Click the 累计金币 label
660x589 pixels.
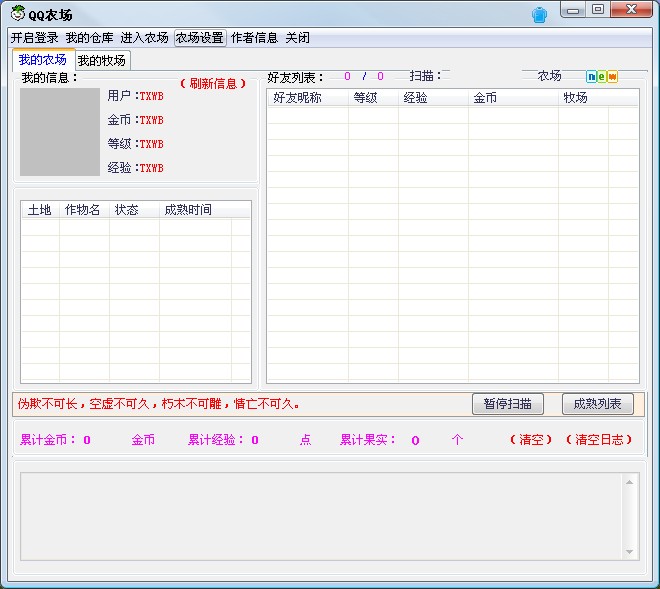pyautogui.click(x=48, y=440)
